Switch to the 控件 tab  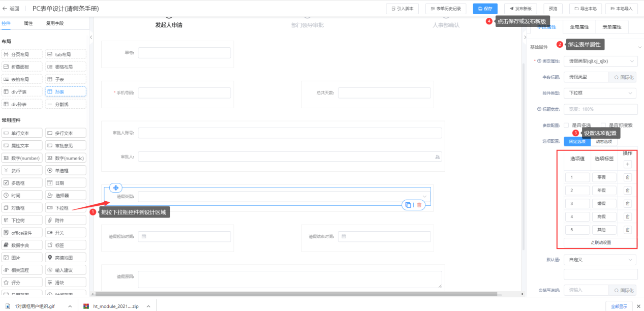(6, 23)
